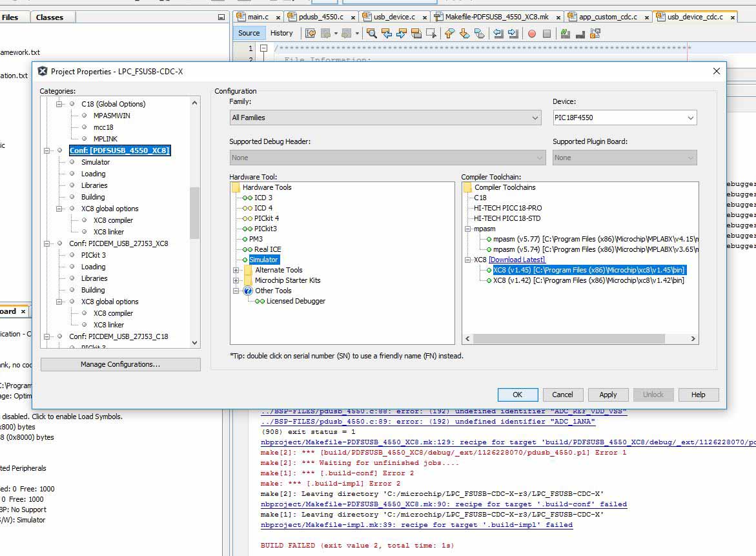Click the Download Latest link for XC8
Viewport: 756px width, 556px height.
(x=516, y=260)
